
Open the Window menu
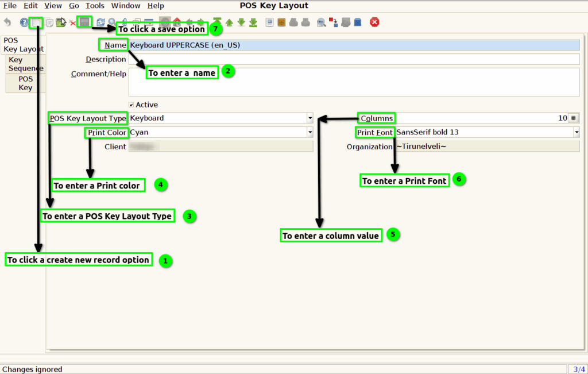pos(126,6)
